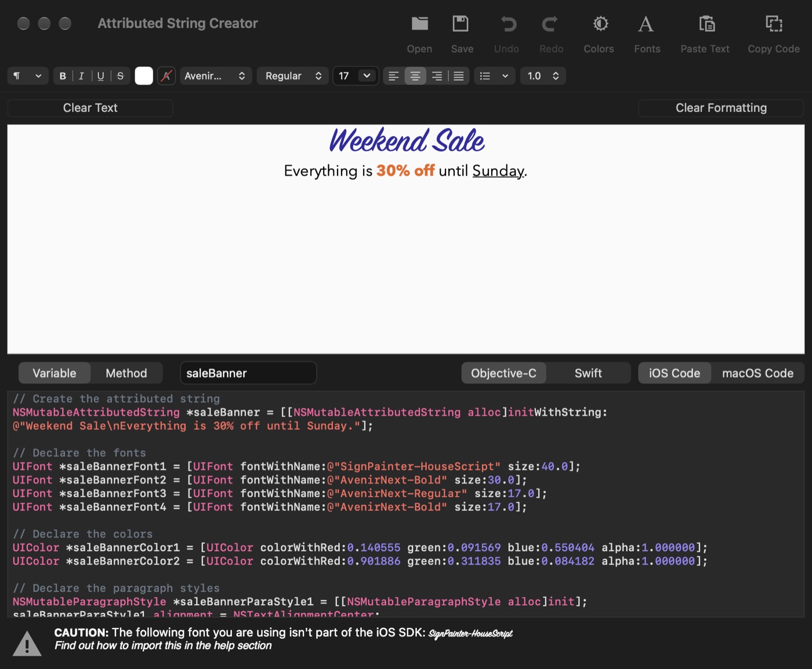
Task: Click the crossed-out background color swatch
Action: tap(166, 76)
